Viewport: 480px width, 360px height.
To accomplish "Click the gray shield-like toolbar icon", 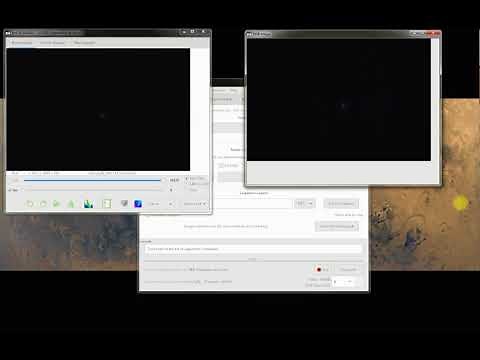I will [124, 203].
